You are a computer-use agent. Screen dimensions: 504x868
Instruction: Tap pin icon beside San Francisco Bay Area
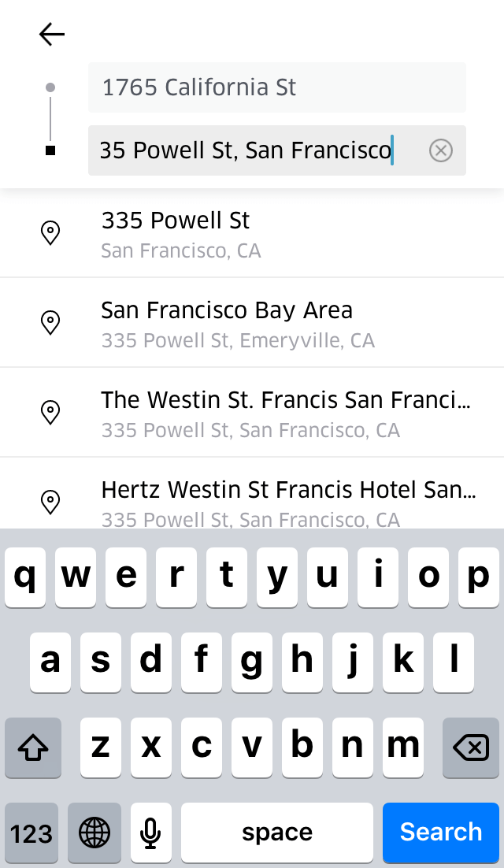50,323
